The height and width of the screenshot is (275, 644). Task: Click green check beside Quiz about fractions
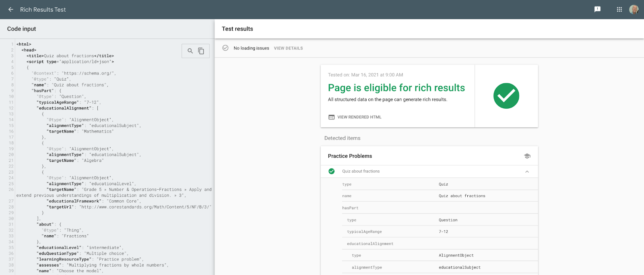pos(332,171)
